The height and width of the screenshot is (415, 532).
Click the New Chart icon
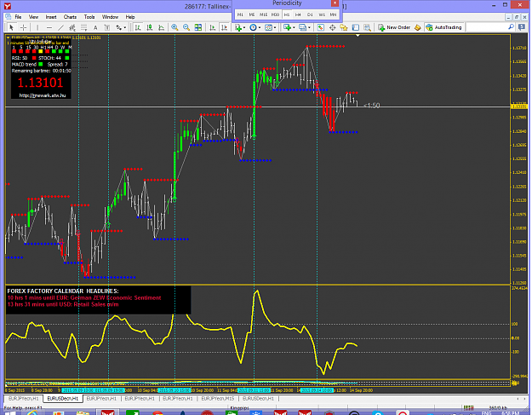pyautogui.click(x=287, y=27)
